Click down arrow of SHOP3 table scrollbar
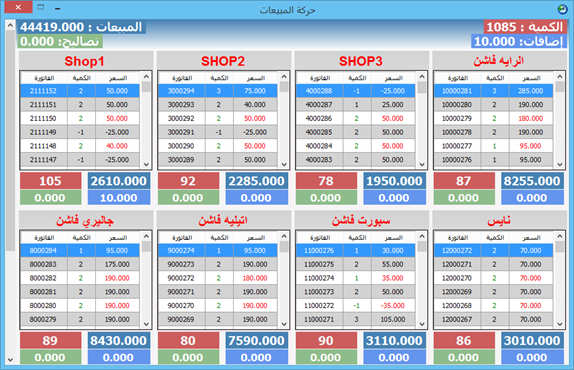The height and width of the screenshot is (370, 574). [422, 164]
